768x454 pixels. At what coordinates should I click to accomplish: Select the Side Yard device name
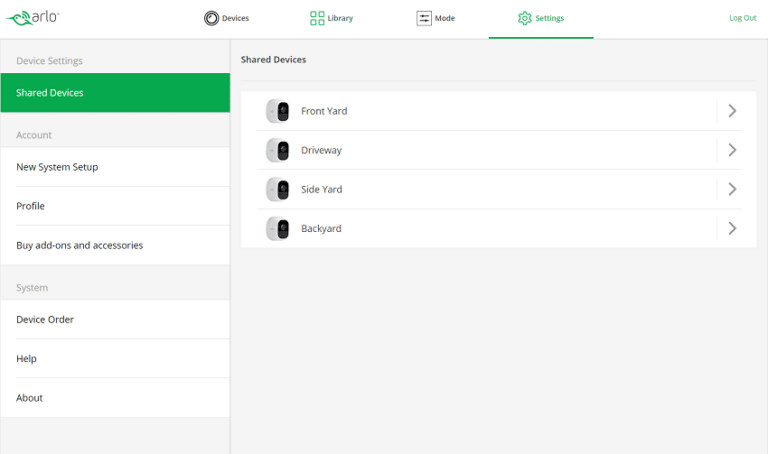tap(321, 190)
